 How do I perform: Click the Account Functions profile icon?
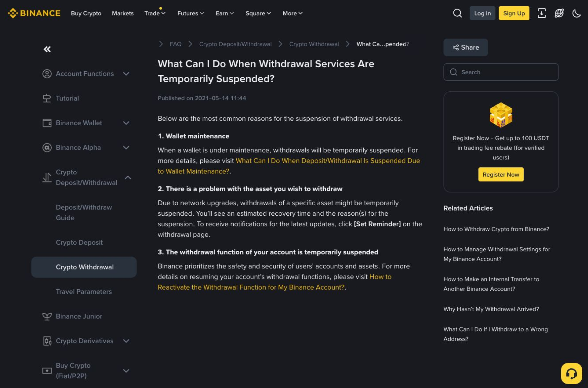[47, 74]
